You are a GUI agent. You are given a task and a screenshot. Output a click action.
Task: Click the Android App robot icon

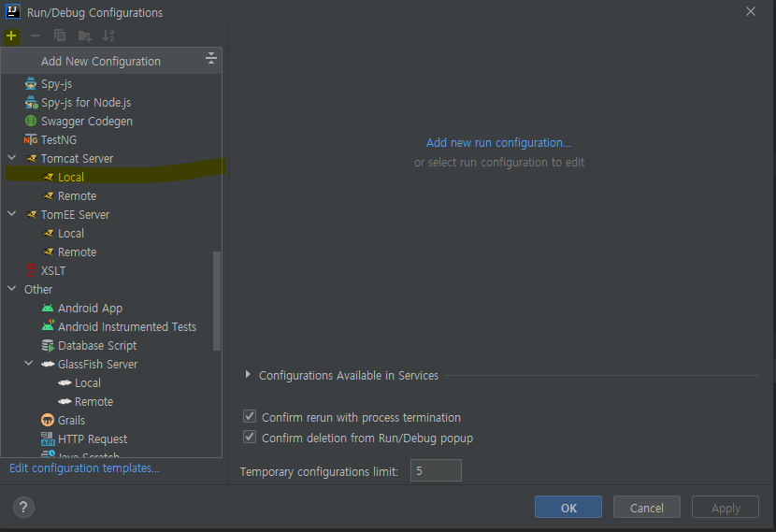pos(48,309)
